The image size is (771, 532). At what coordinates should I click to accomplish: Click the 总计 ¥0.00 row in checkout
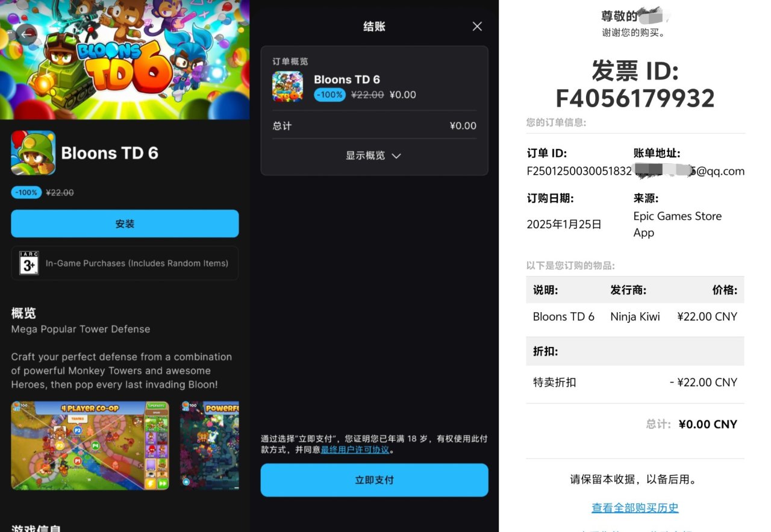point(374,126)
